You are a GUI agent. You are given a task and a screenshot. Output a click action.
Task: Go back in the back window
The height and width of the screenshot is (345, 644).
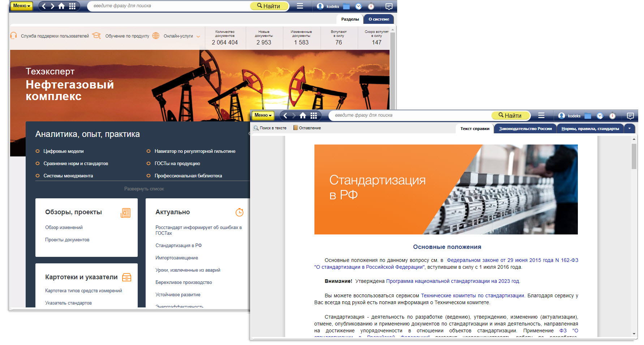(44, 6)
